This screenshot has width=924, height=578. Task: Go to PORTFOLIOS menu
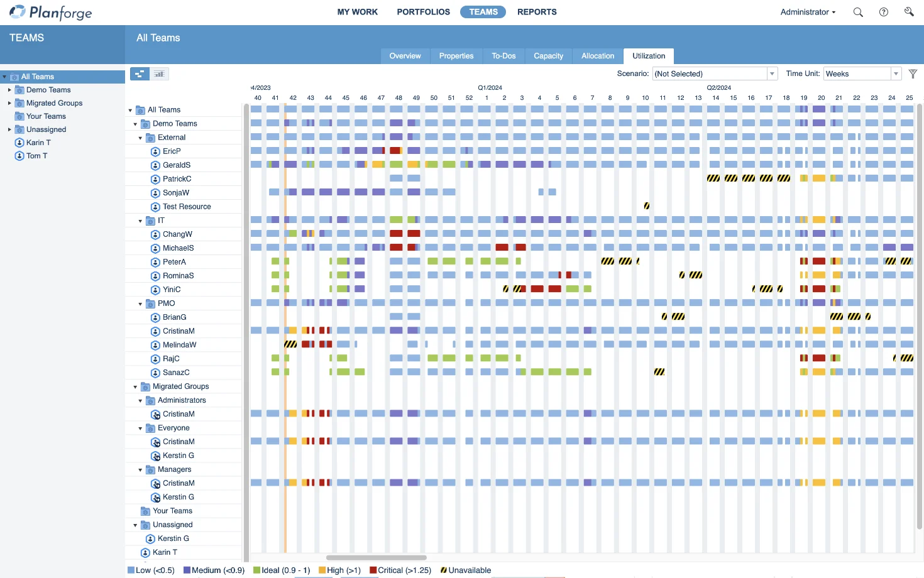[x=424, y=12]
